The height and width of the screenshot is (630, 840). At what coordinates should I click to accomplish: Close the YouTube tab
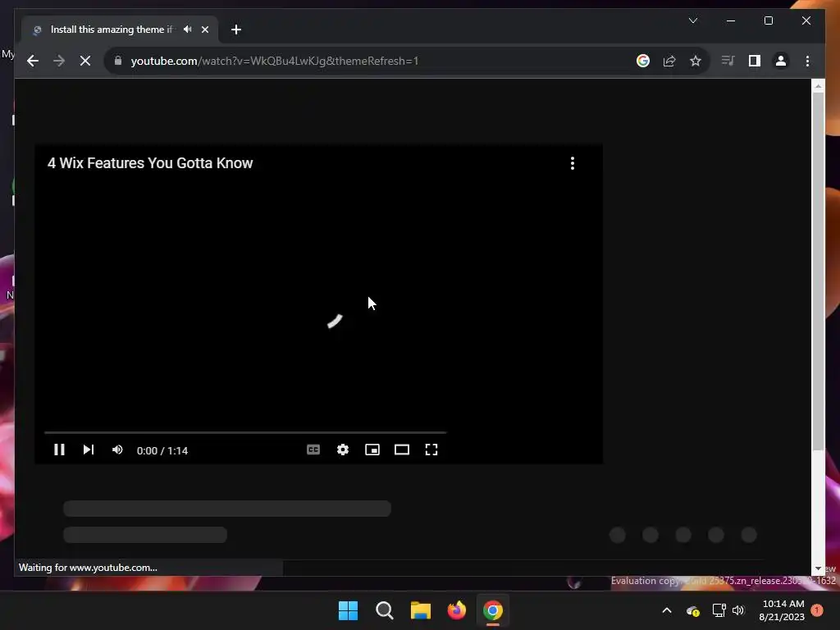pos(204,30)
